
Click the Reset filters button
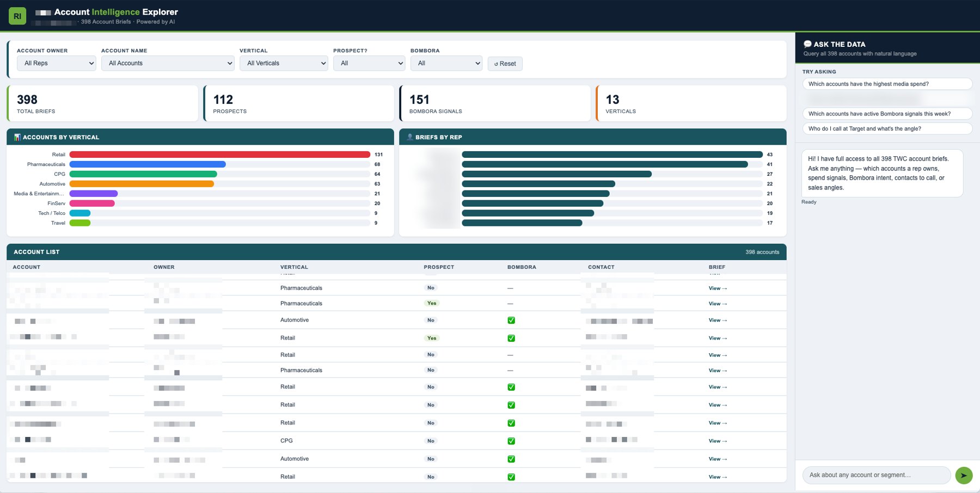click(505, 64)
